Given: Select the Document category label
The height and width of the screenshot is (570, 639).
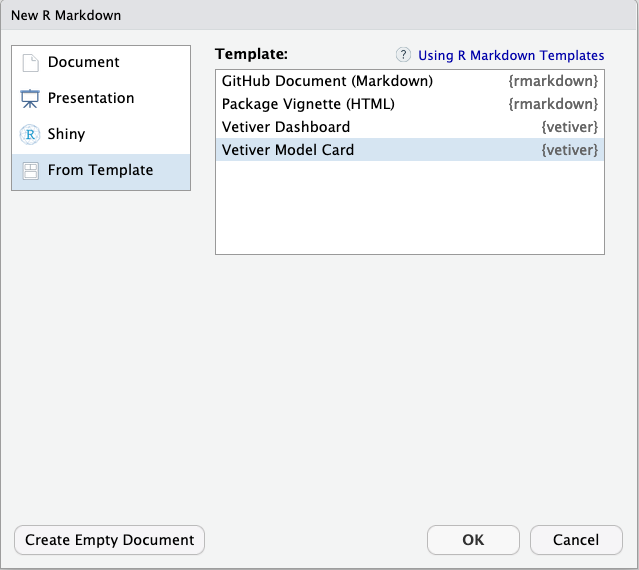Looking at the screenshot, I should tap(84, 62).
